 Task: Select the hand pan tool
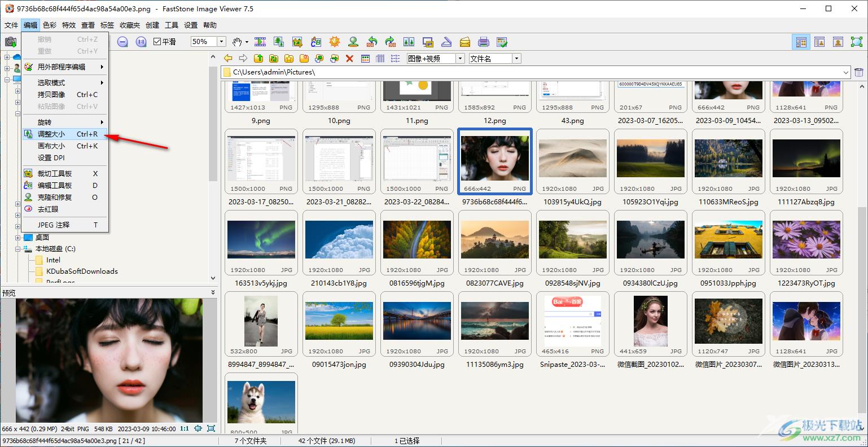238,42
